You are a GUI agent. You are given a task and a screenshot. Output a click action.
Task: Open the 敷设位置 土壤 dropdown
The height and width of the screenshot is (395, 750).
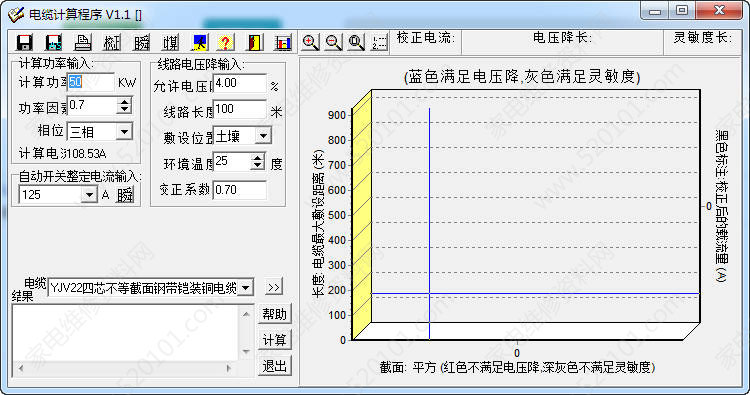(263, 136)
